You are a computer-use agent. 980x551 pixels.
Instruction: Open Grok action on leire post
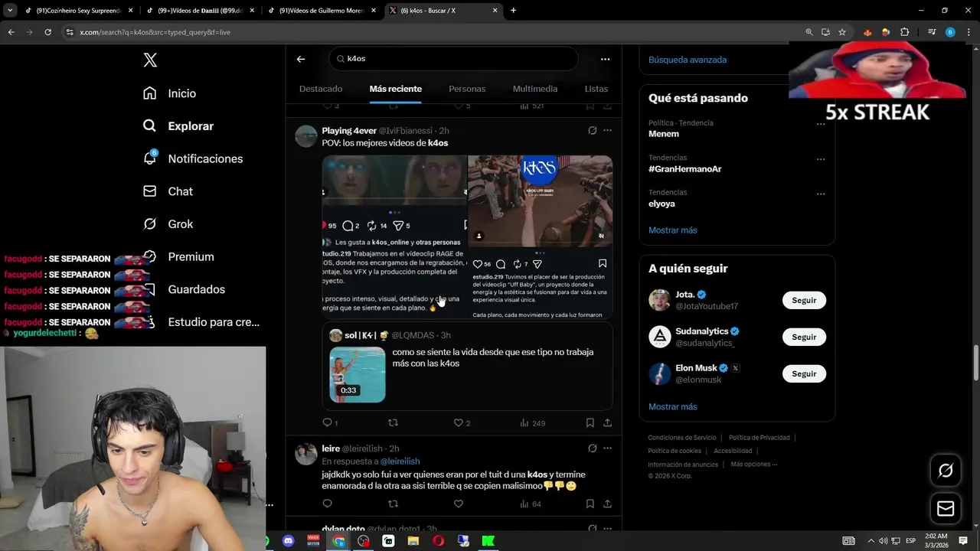point(592,448)
